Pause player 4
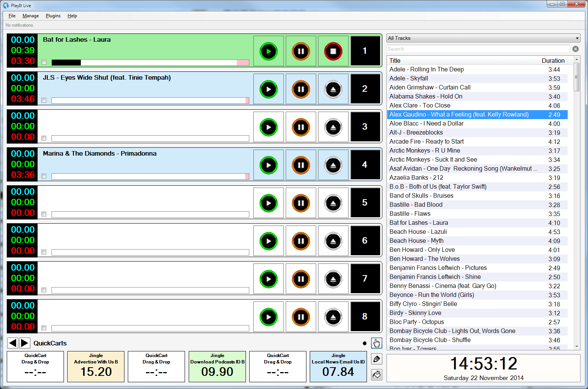 pos(301,165)
